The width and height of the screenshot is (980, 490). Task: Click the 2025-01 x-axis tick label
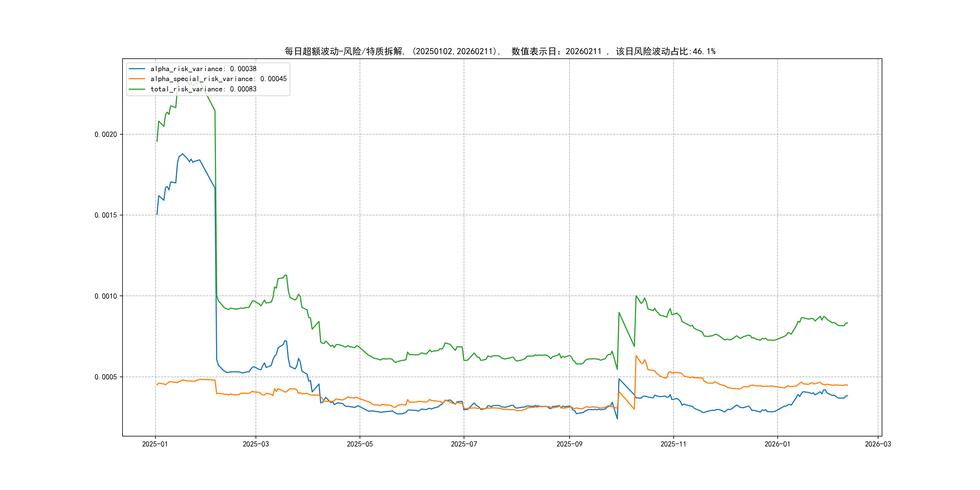click(155, 444)
